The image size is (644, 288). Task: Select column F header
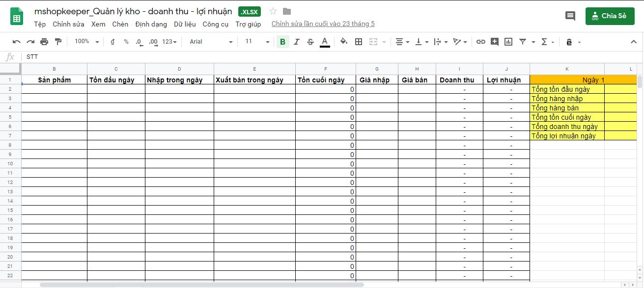click(326, 69)
